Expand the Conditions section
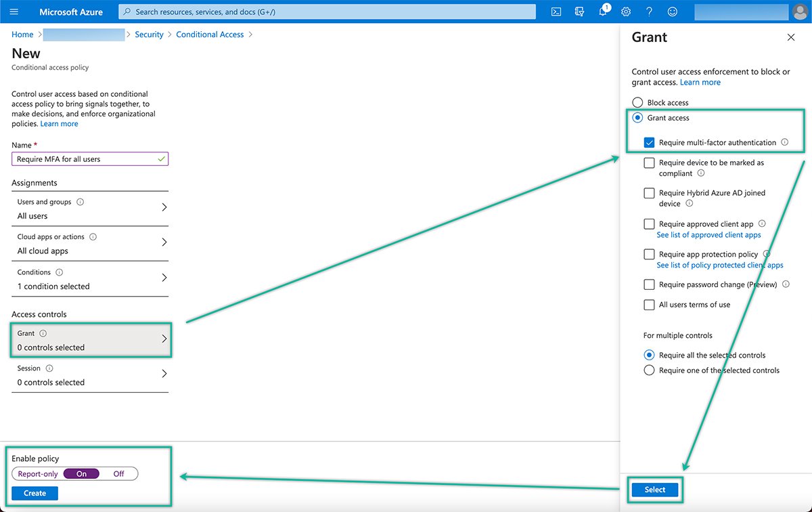The height and width of the screenshot is (512, 812). pos(89,278)
